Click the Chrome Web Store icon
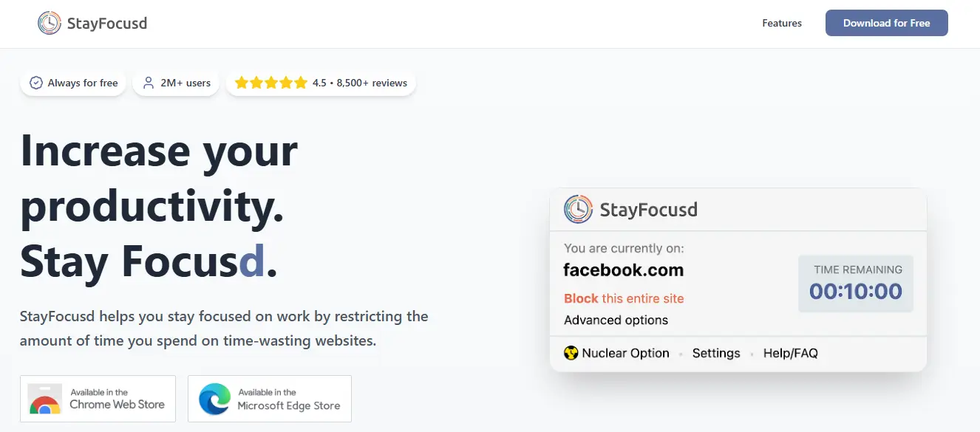 tap(45, 399)
